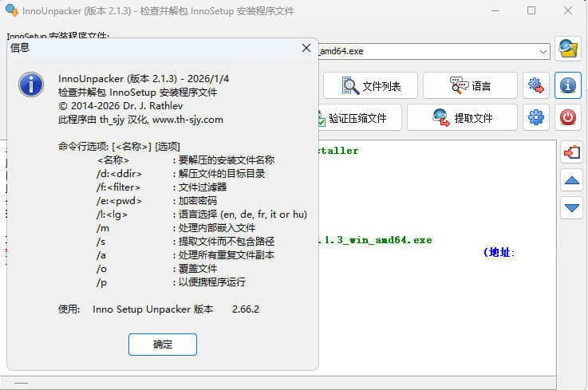Click the InnoUnpacker app icon in title bar

(x=11, y=10)
